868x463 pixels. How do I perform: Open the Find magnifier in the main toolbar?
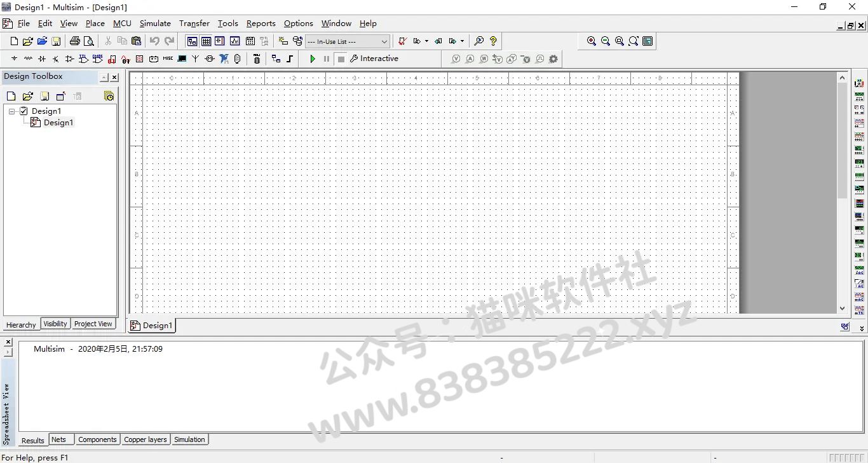point(479,41)
